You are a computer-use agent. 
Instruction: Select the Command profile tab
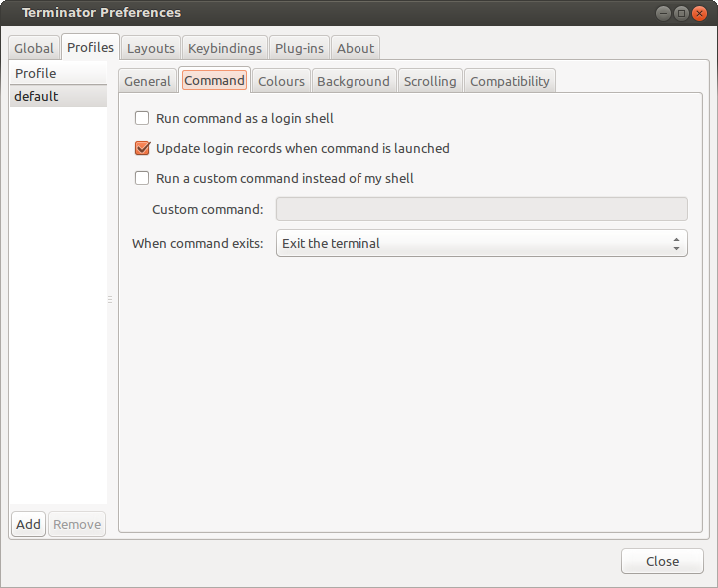[x=214, y=80]
